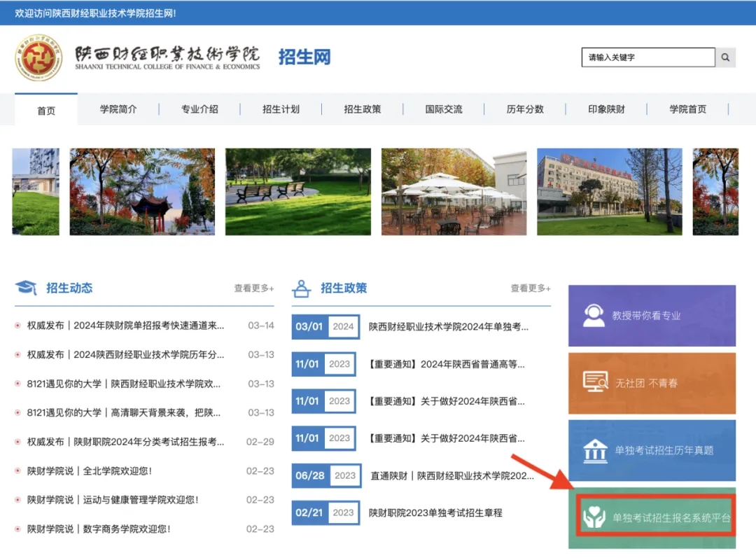Open the 学院简介 navigation tab
756x558 pixels.
(x=118, y=109)
